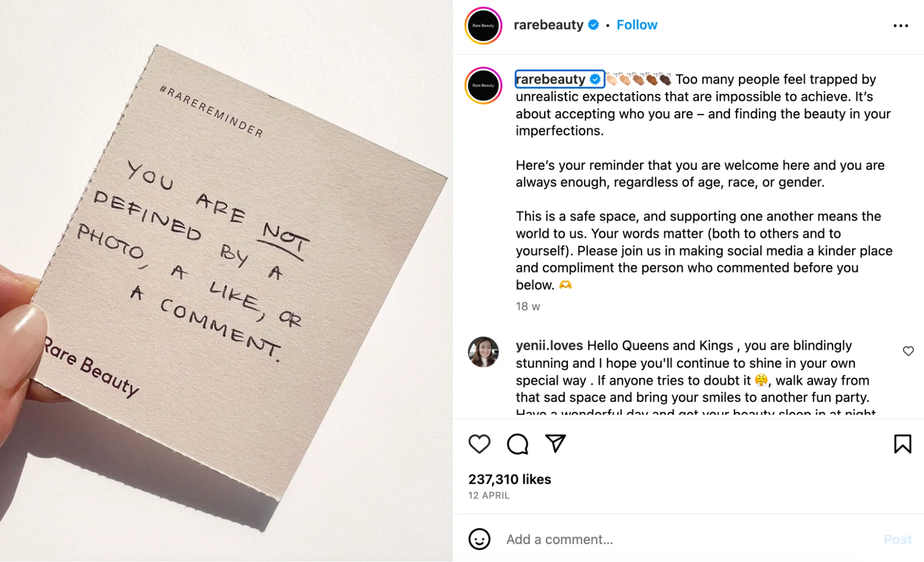Viewport: 924px width, 562px height.
Task: Click the Follow button
Action: click(636, 24)
